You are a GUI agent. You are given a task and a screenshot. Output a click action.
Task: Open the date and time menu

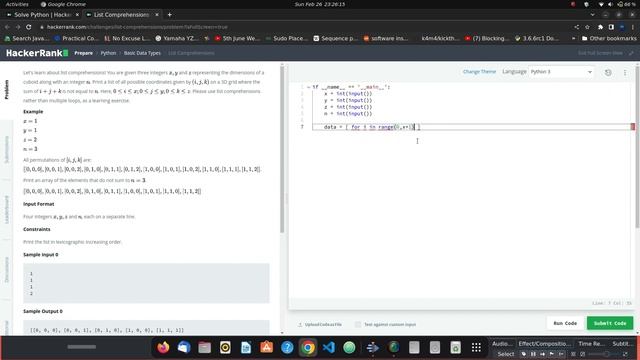click(320, 4)
